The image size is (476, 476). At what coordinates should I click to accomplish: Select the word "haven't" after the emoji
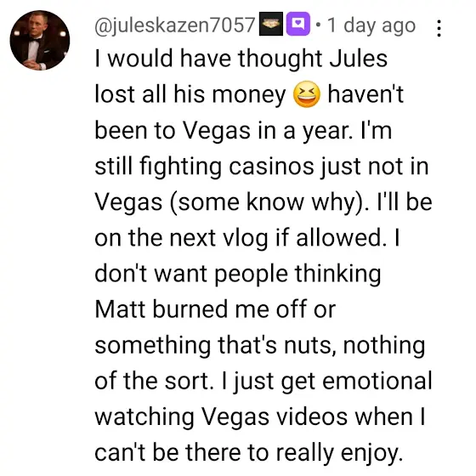[x=365, y=94]
